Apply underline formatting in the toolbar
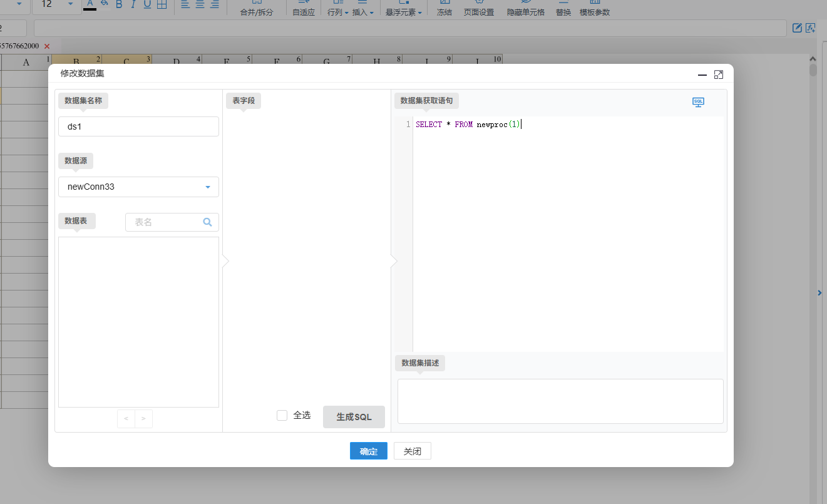 [x=147, y=4]
